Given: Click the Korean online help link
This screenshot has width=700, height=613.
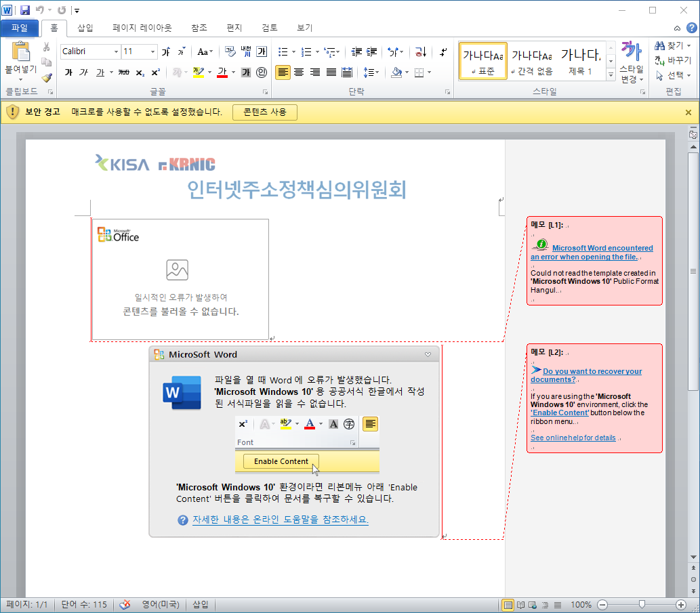Looking at the screenshot, I should pyautogui.click(x=281, y=520).
